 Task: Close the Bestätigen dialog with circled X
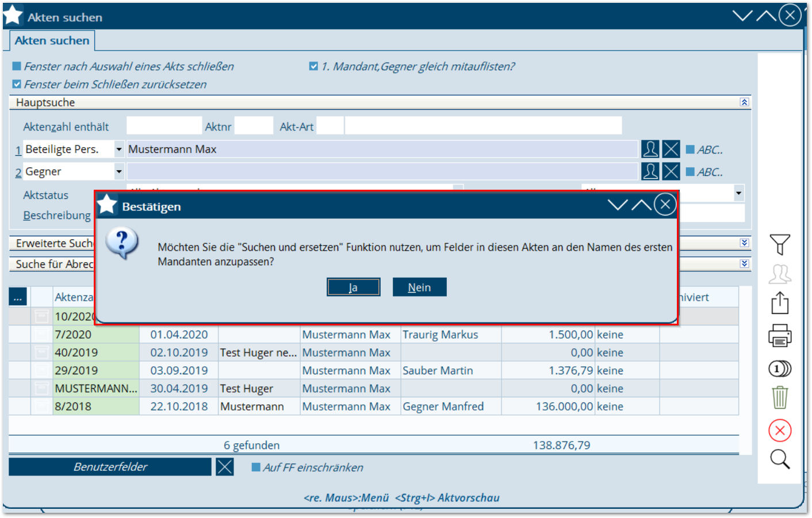tap(665, 205)
